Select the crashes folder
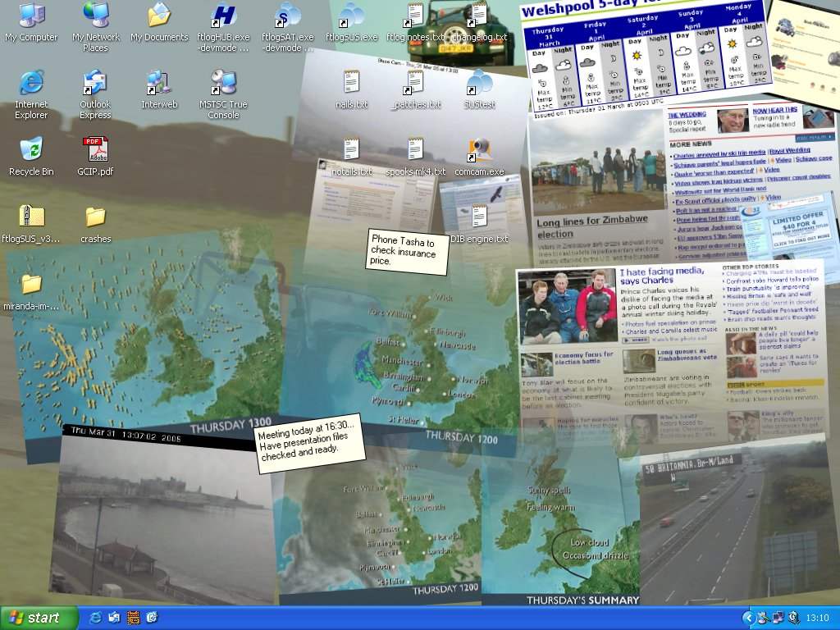This screenshot has width=840, height=630. (95, 217)
